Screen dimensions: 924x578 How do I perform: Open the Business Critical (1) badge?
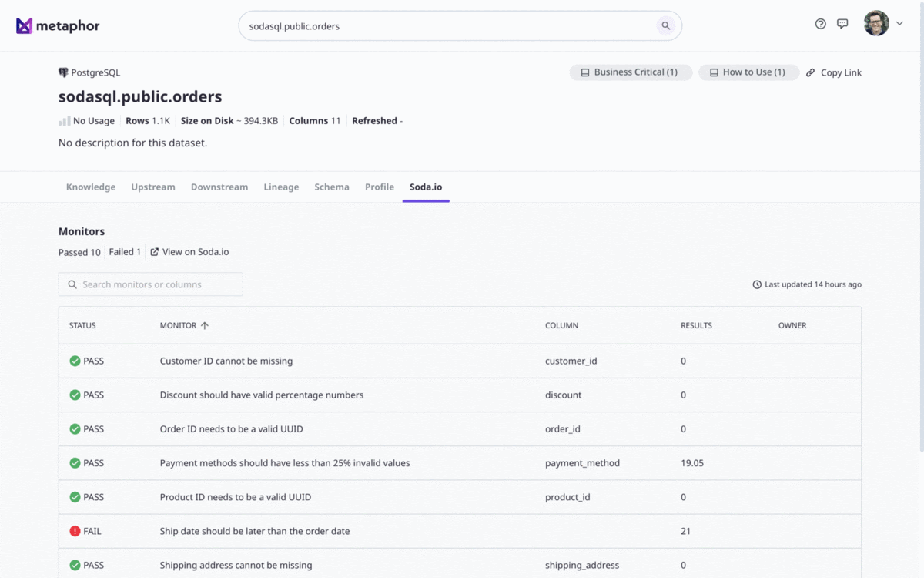tap(631, 72)
